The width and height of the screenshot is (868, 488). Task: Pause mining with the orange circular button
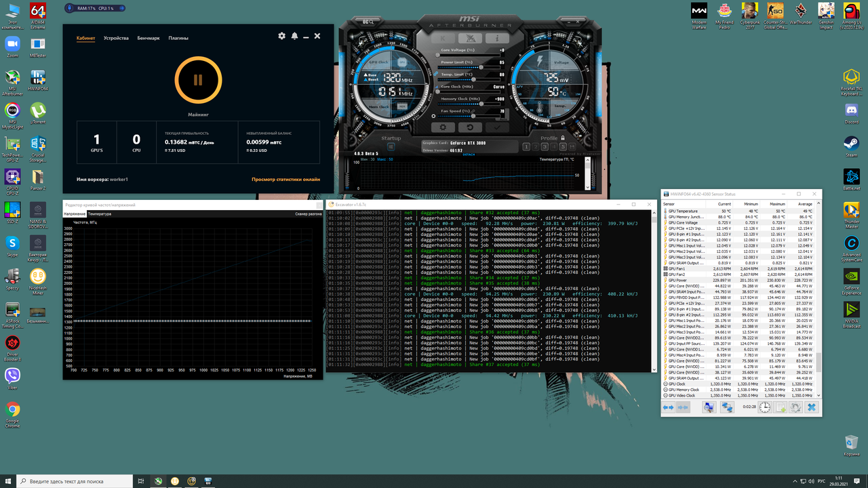198,79
